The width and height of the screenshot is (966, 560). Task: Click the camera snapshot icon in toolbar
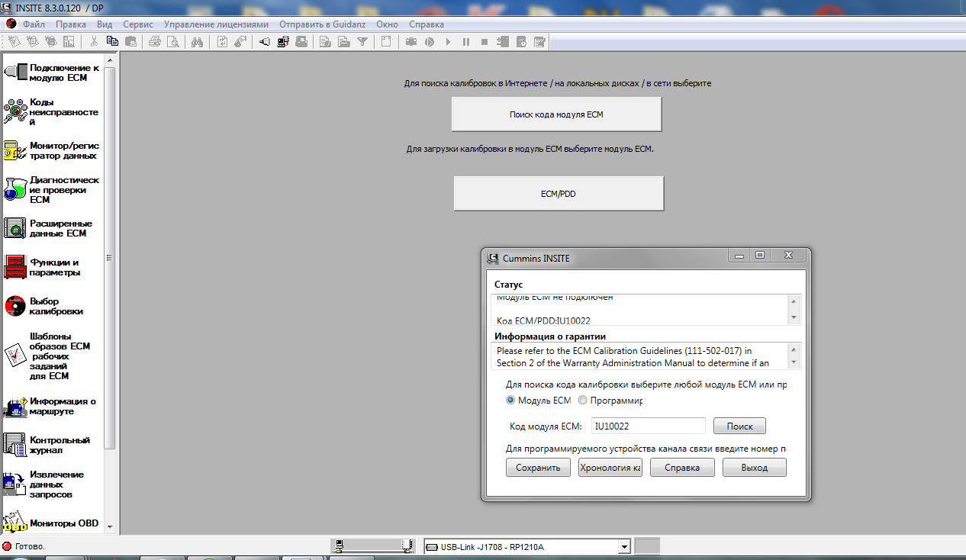tap(411, 42)
